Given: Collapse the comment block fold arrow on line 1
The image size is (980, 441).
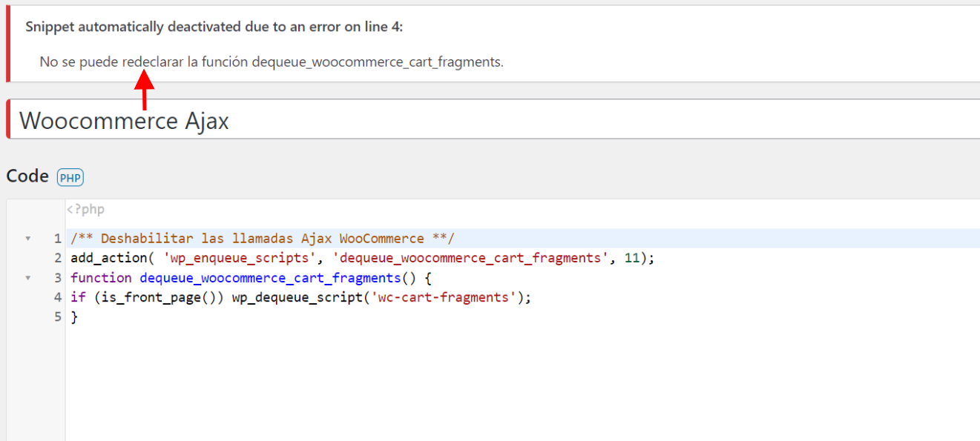Looking at the screenshot, I should coord(28,239).
